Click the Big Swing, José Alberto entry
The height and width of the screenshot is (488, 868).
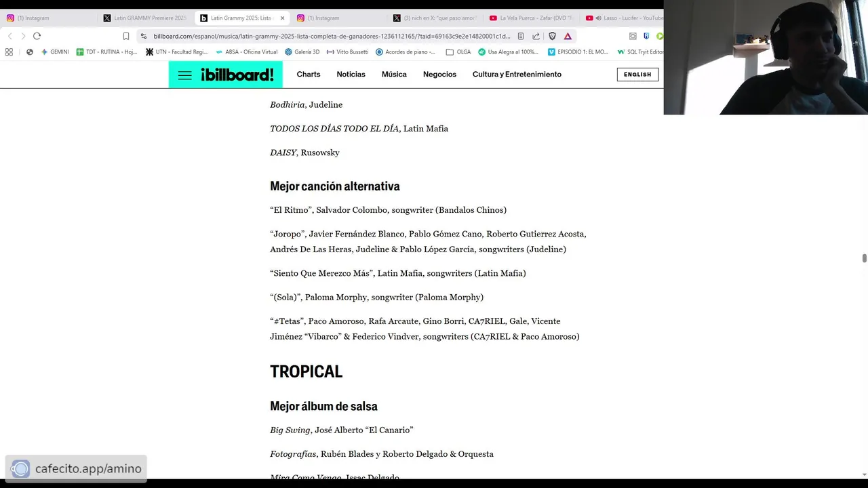(x=342, y=430)
